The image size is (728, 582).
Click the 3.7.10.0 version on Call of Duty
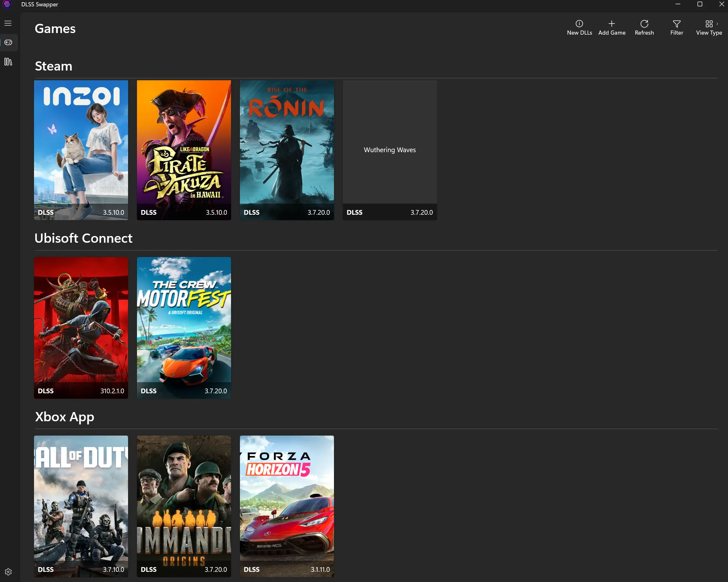click(113, 570)
